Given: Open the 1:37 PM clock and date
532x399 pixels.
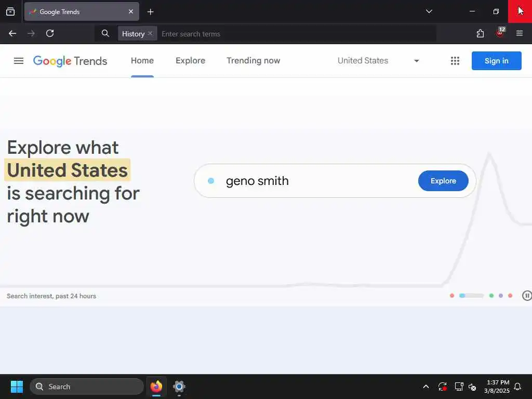Looking at the screenshot, I should pyautogui.click(x=497, y=387).
